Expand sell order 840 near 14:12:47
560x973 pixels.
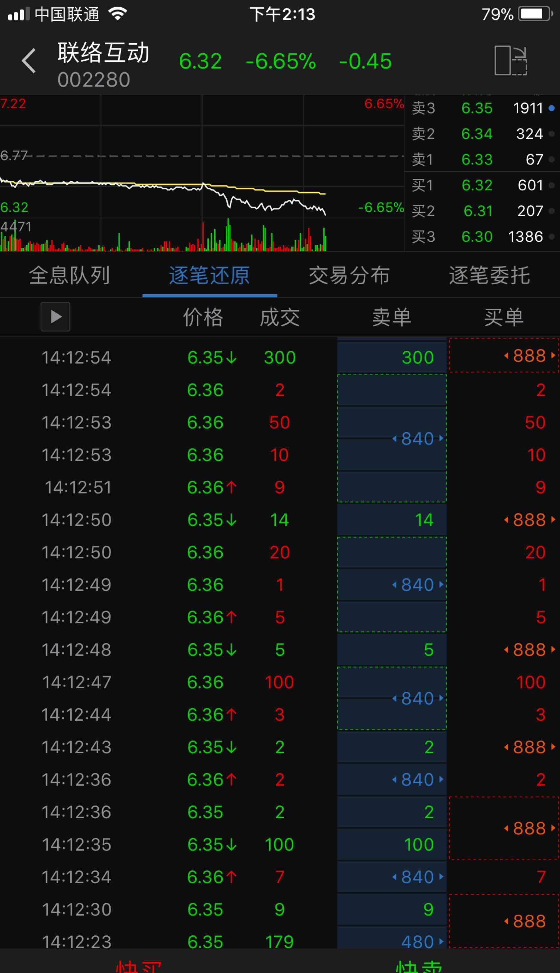(418, 698)
